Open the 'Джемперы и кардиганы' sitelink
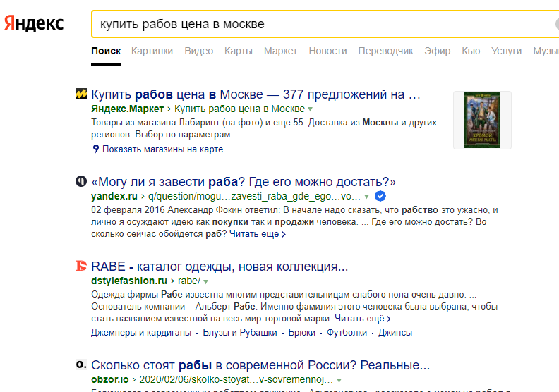 141,333
